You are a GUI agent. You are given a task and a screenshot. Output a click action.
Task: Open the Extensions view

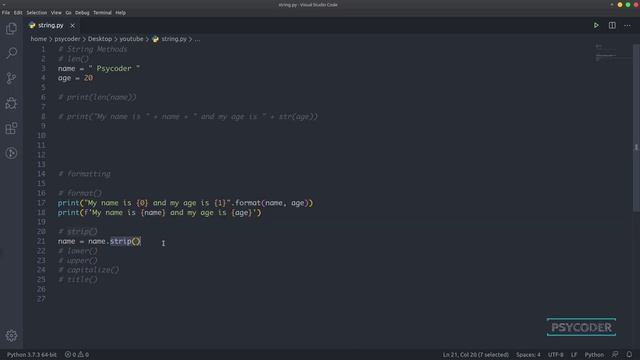click(x=11, y=128)
